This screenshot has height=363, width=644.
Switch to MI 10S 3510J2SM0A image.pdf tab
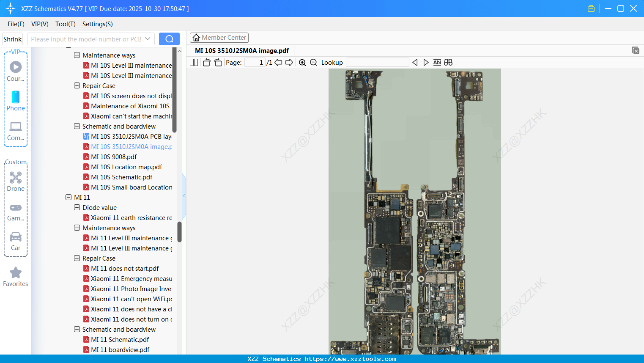tap(242, 50)
